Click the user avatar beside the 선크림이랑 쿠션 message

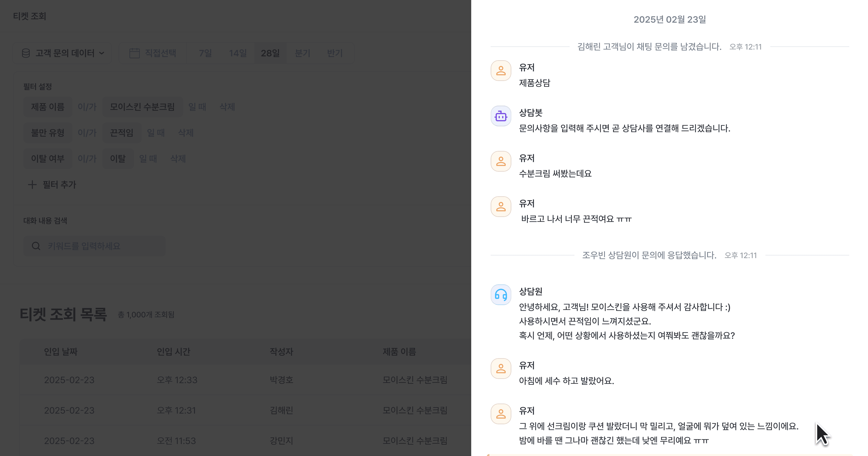(x=501, y=414)
